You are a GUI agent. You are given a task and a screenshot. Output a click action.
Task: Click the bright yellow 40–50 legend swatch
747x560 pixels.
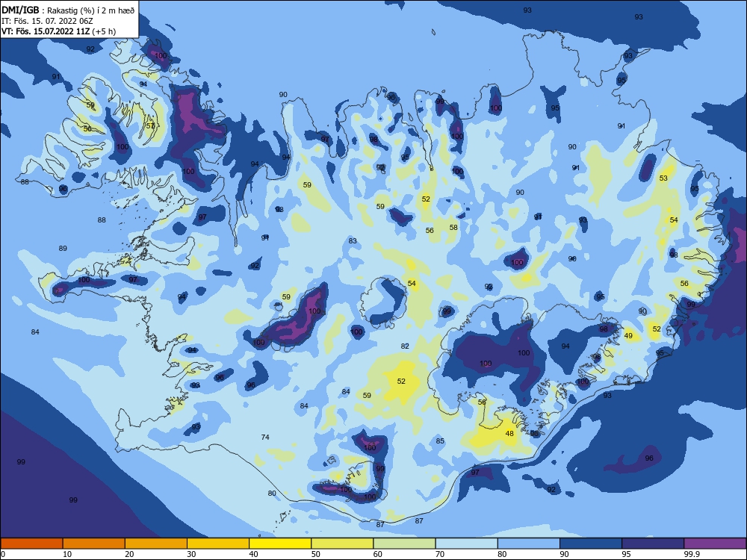(x=280, y=544)
